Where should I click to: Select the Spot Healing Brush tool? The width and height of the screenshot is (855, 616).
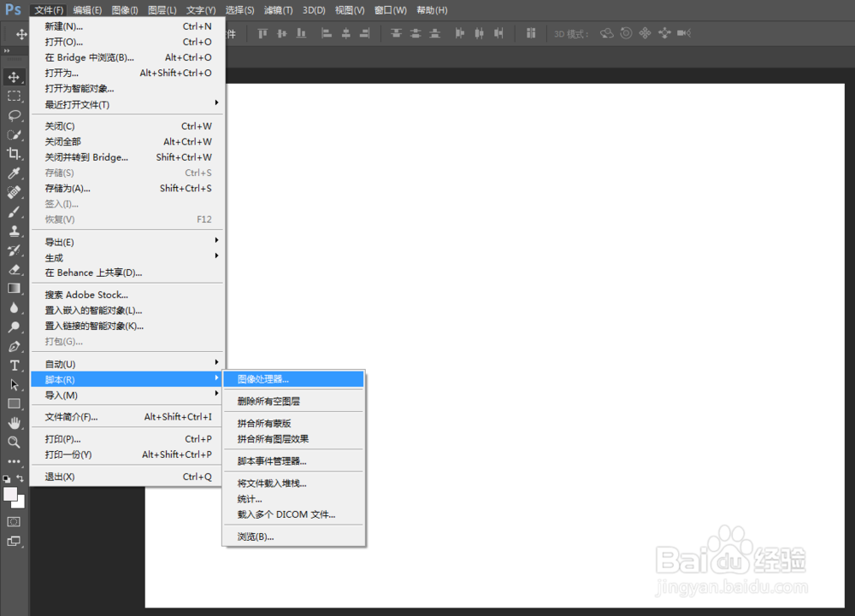tap(15, 192)
